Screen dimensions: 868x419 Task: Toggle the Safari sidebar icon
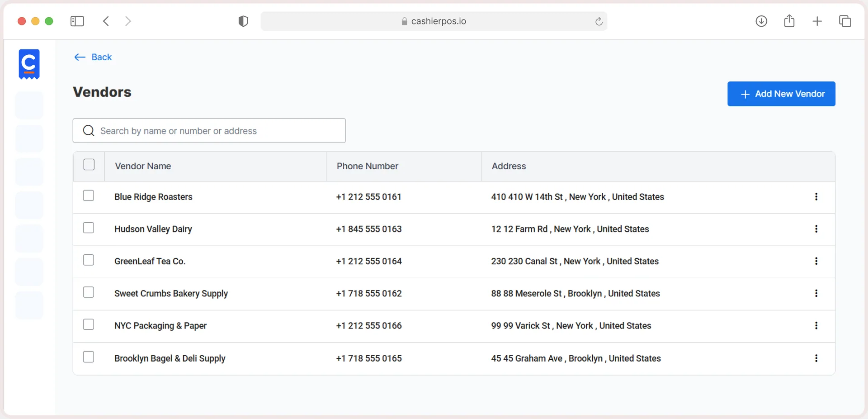[x=77, y=21]
